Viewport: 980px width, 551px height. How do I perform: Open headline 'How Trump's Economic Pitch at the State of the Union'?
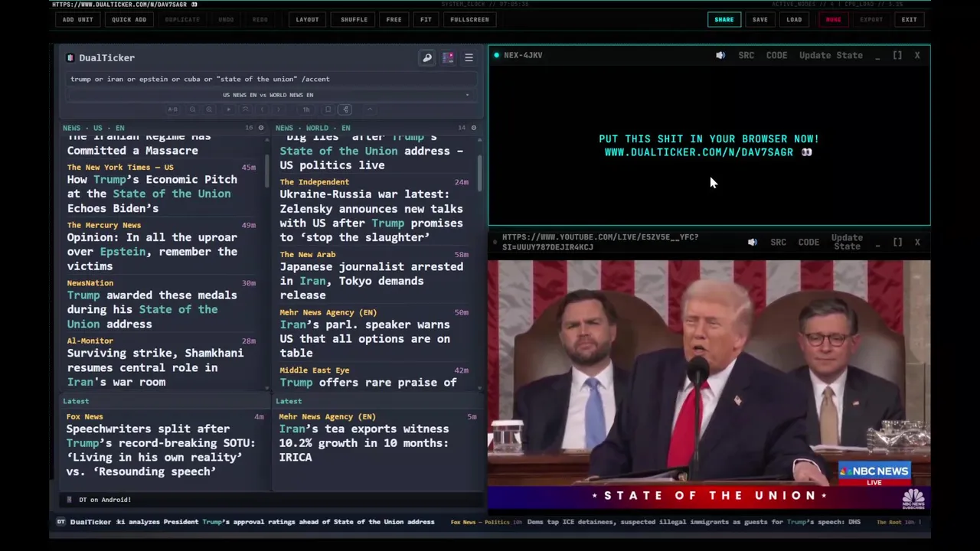152,194
